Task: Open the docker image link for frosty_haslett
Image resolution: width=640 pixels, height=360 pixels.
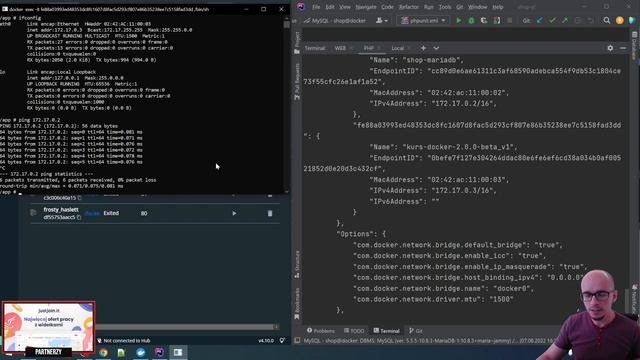Action: point(92,213)
